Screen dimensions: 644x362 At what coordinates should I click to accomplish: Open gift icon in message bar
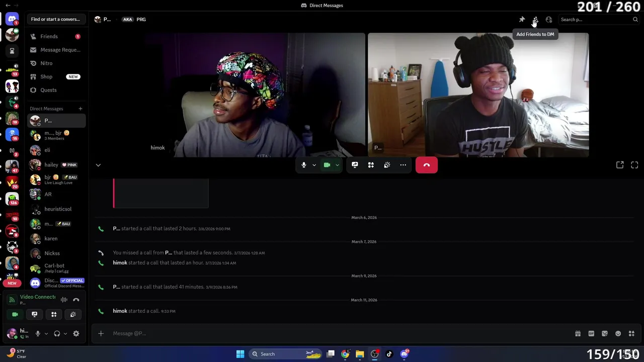[x=578, y=333]
